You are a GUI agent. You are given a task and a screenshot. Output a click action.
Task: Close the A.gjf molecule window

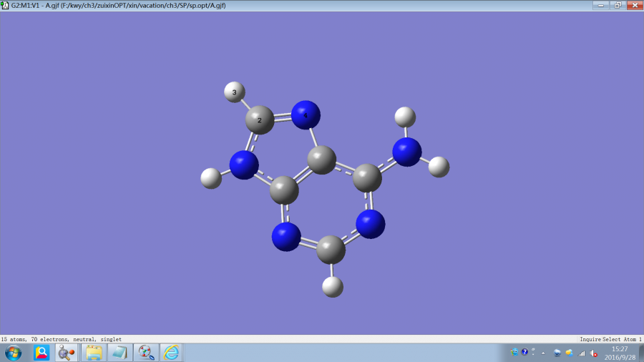pos(635,5)
